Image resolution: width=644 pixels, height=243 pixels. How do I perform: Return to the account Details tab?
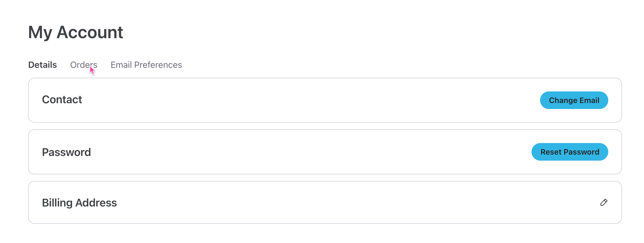click(x=43, y=65)
